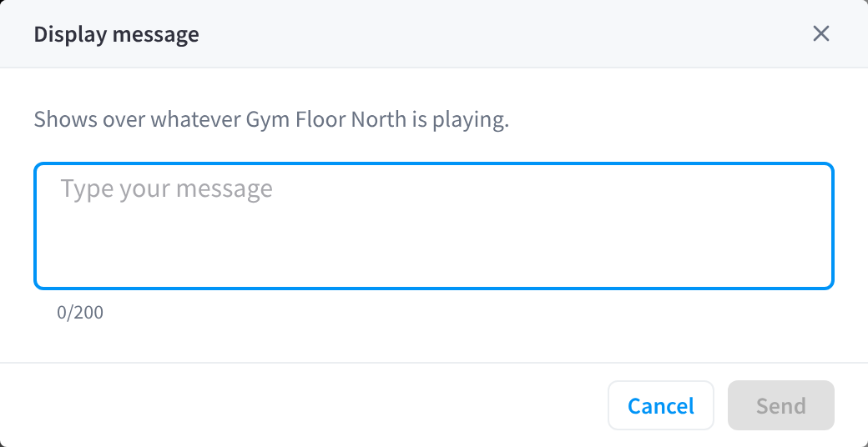Dismiss the dialog with the top-right X
868x447 pixels.
click(x=821, y=33)
